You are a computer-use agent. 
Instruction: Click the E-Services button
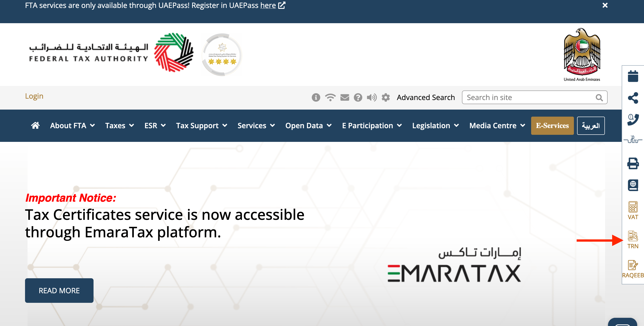[x=552, y=125]
